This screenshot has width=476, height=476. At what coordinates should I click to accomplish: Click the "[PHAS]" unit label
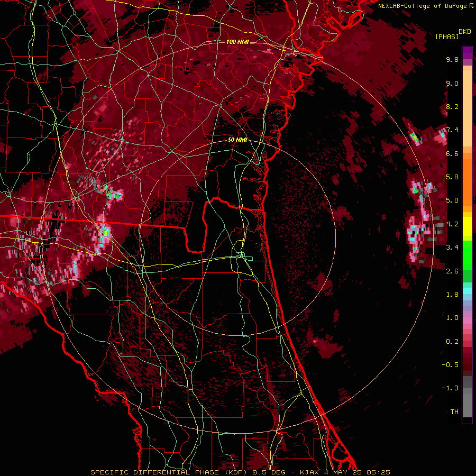[x=447, y=37]
